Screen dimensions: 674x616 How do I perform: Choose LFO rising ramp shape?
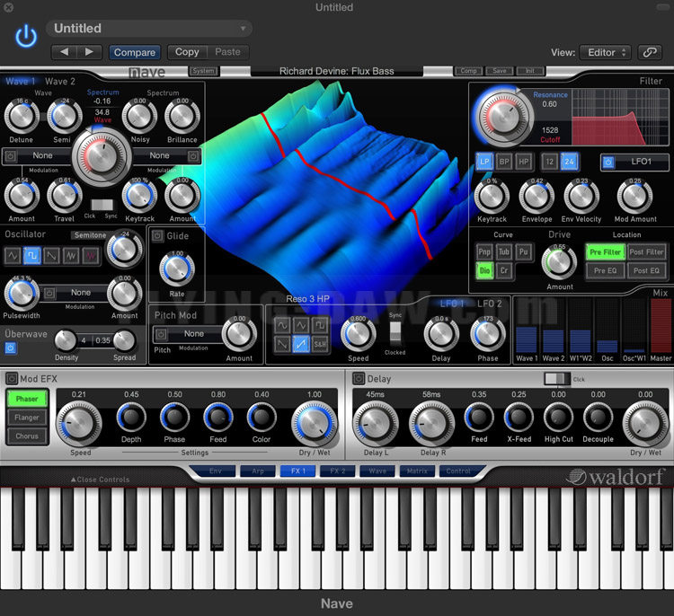coord(301,344)
